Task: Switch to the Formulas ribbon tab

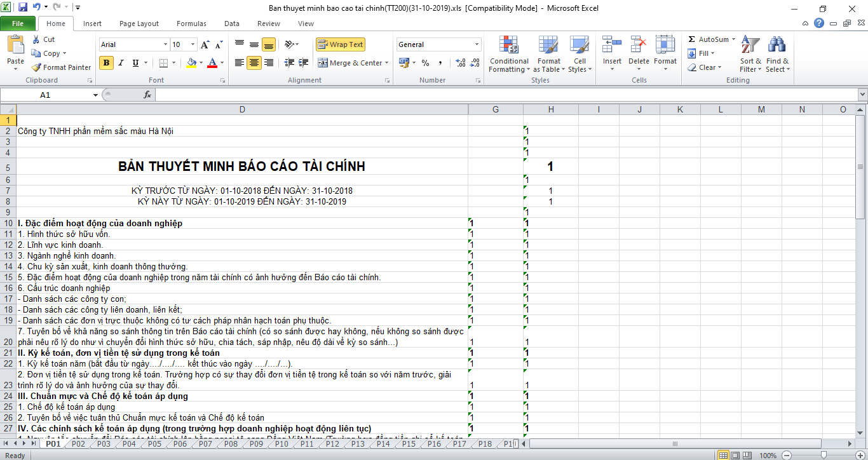Action: (191, 23)
